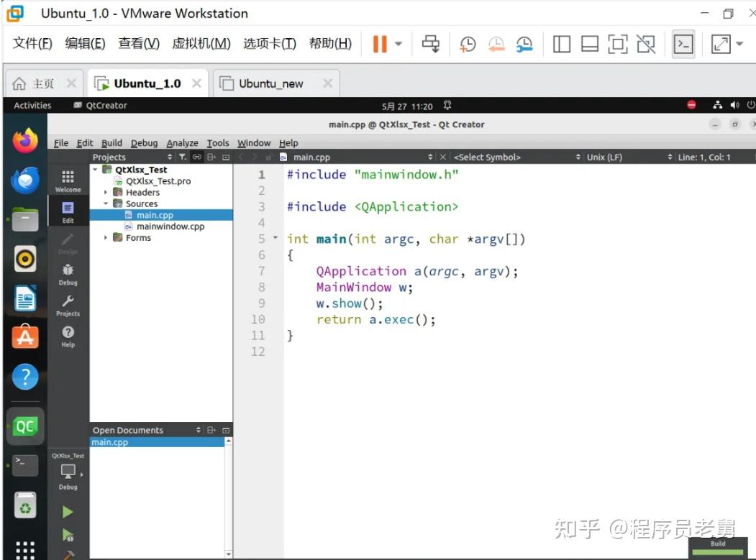Open Qt Creator Debug mode
Image resolution: width=756 pixels, height=560 pixels.
click(68, 274)
